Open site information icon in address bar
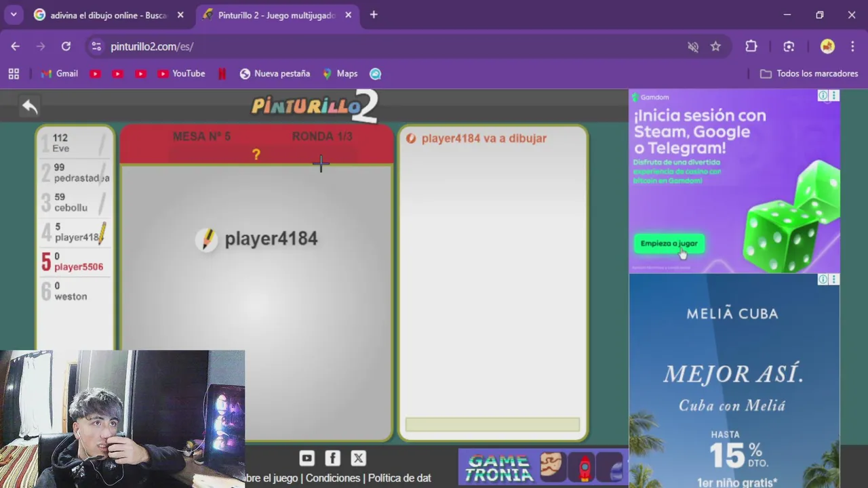The height and width of the screenshot is (488, 868). coord(96,46)
